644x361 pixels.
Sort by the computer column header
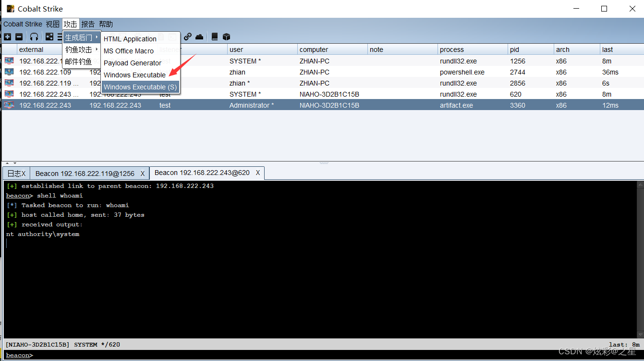(x=332, y=50)
